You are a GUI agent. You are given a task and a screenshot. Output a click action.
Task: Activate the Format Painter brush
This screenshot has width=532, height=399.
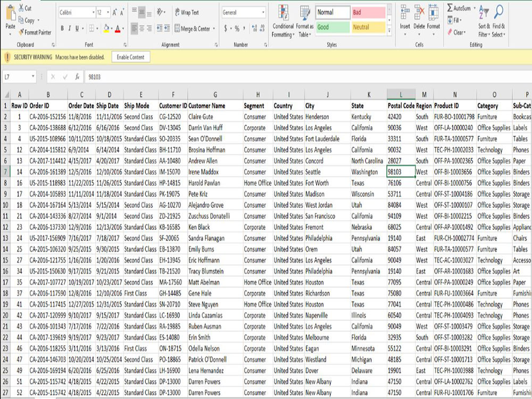35,32
